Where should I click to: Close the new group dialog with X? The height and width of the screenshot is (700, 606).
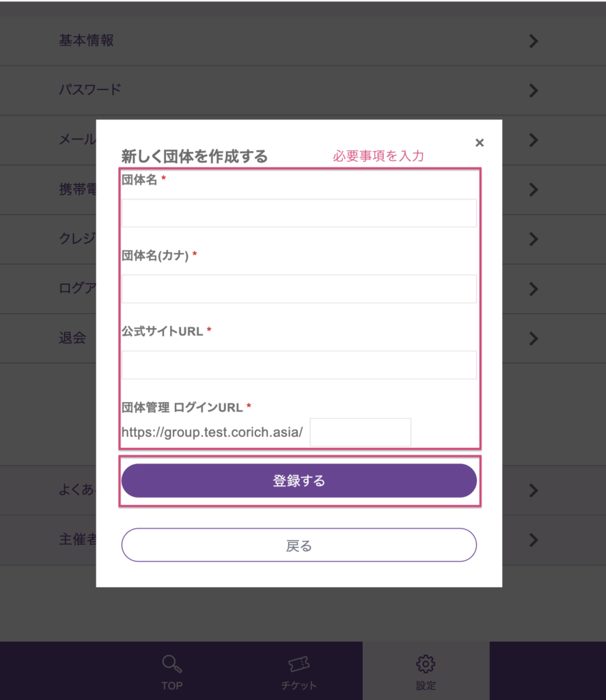[x=479, y=142]
